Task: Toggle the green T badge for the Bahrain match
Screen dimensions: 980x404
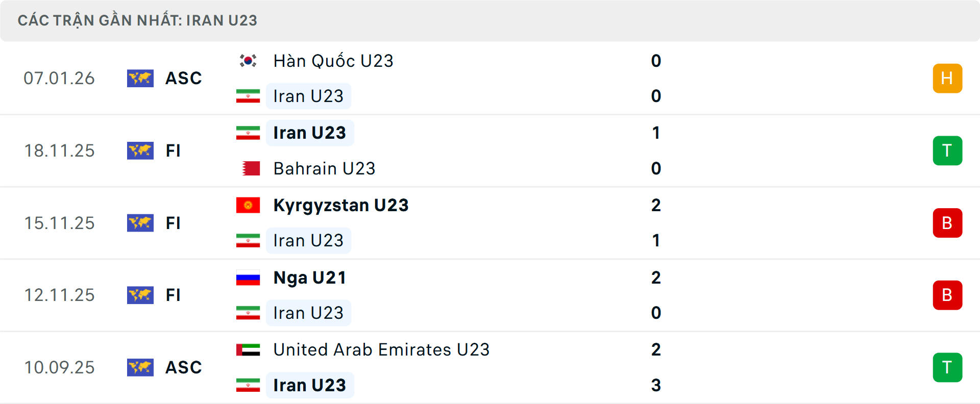Action: click(x=948, y=150)
